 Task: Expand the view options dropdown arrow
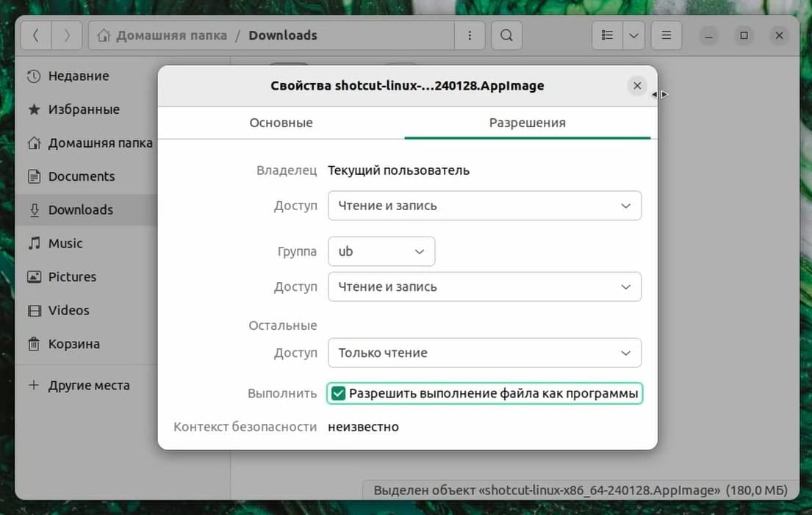(x=633, y=35)
